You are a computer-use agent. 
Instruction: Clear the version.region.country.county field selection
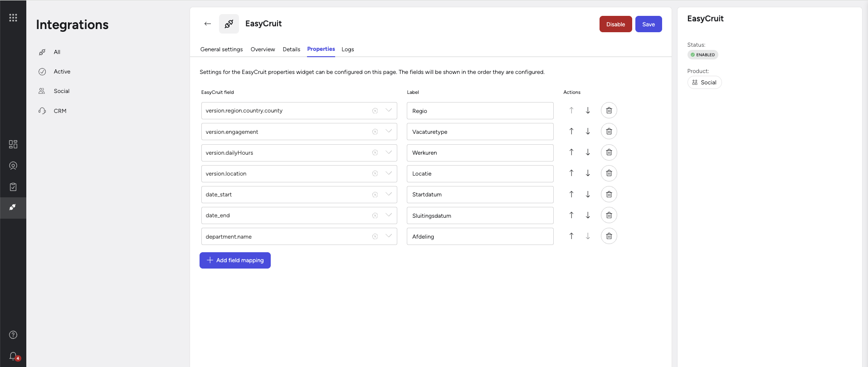pos(375,111)
